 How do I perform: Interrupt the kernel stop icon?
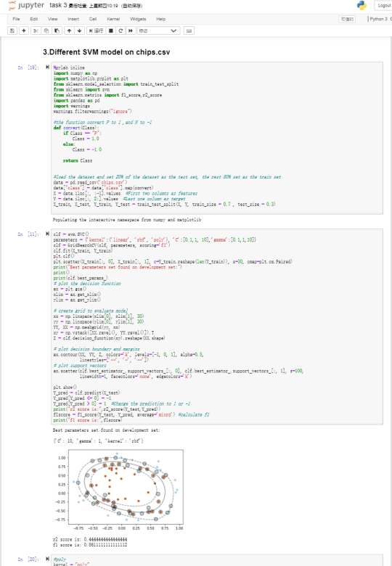tap(111, 30)
